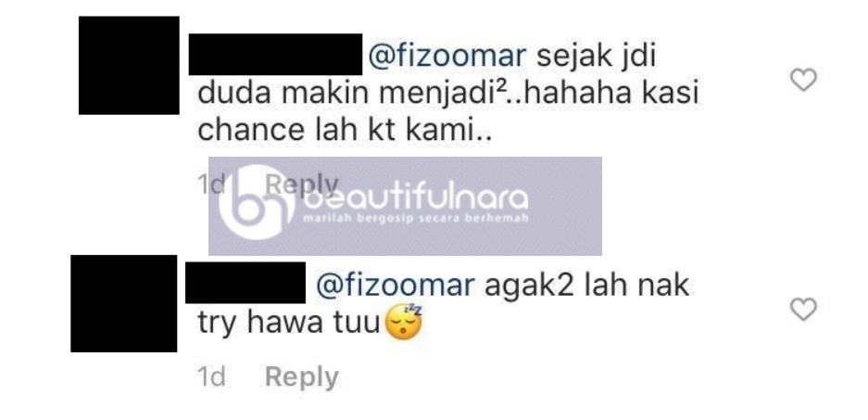The width and height of the screenshot is (868, 420).
Task: Click the 1d timestamp under the second comment
Action: pyautogui.click(x=211, y=378)
